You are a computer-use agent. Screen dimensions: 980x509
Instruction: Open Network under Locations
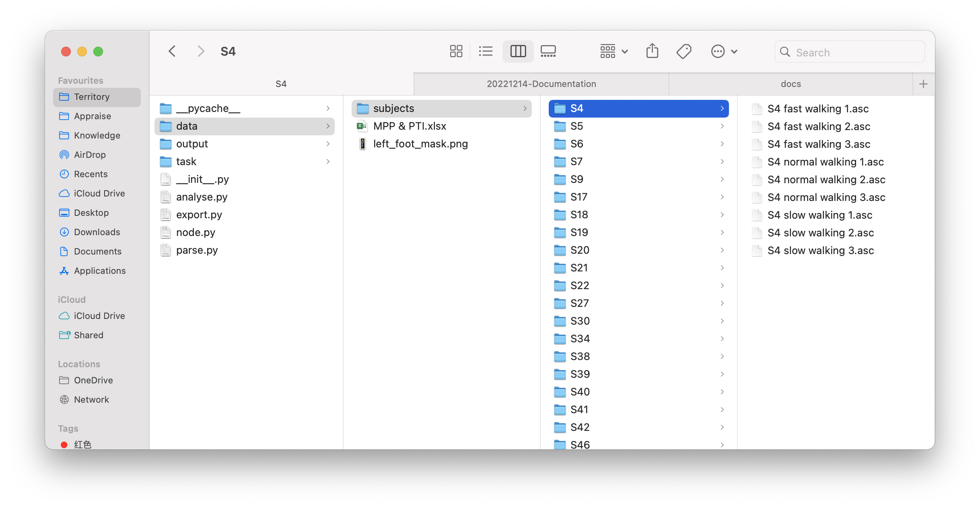click(97, 399)
